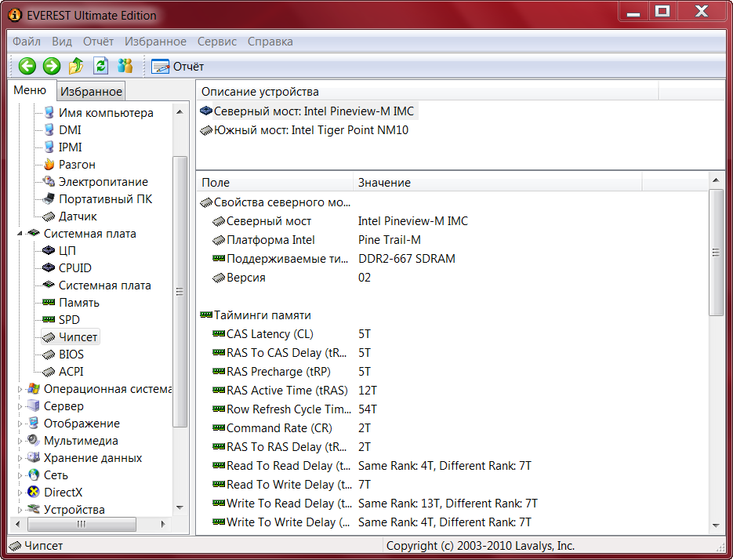Expand the Устройства node
The width and height of the screenshot is (733, 560).
click(20, 510)
